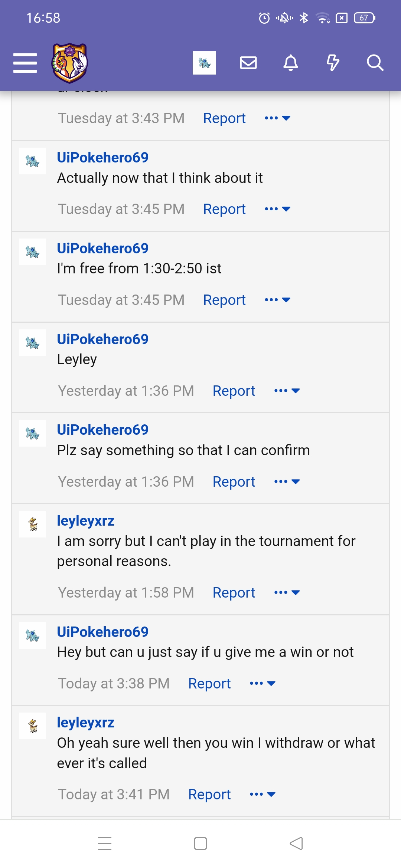Image resolution: width=401 pixels, height=868 pixels.
Task: Open leyleyxrz profile from tournament withdrawal comment
Action: coord(85,521)
